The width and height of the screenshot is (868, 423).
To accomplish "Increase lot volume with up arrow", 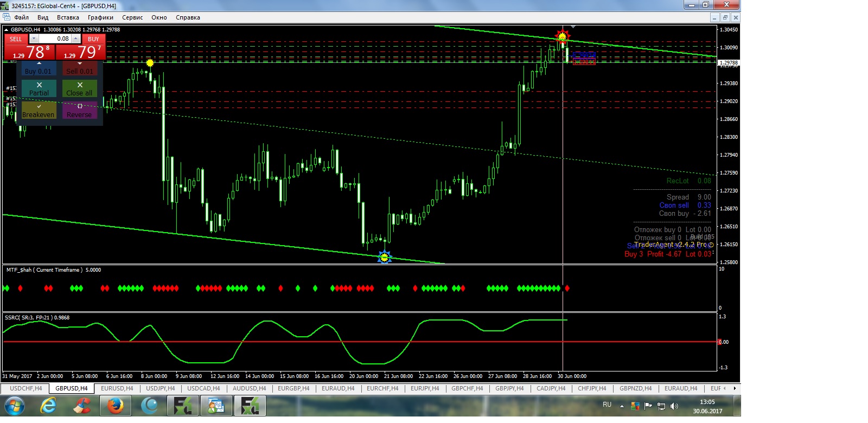I will pos(76,39).
